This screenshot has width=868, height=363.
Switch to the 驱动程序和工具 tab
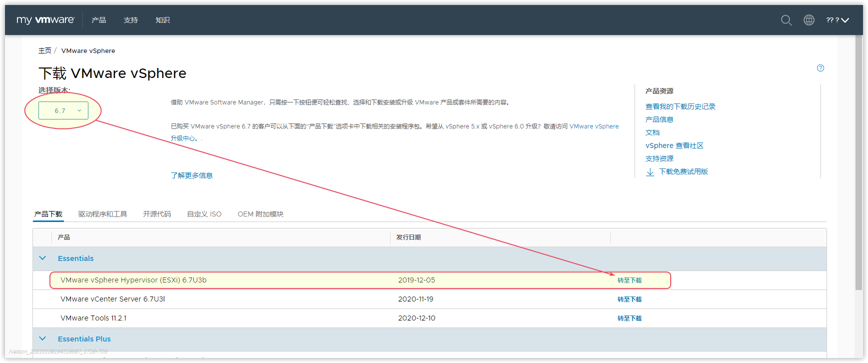tap(102, 214)
